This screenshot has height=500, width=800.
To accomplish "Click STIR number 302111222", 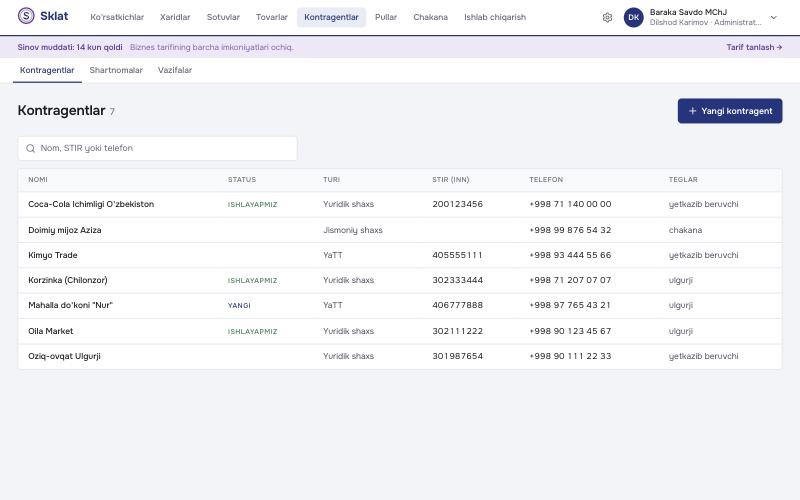I will 457,331.
